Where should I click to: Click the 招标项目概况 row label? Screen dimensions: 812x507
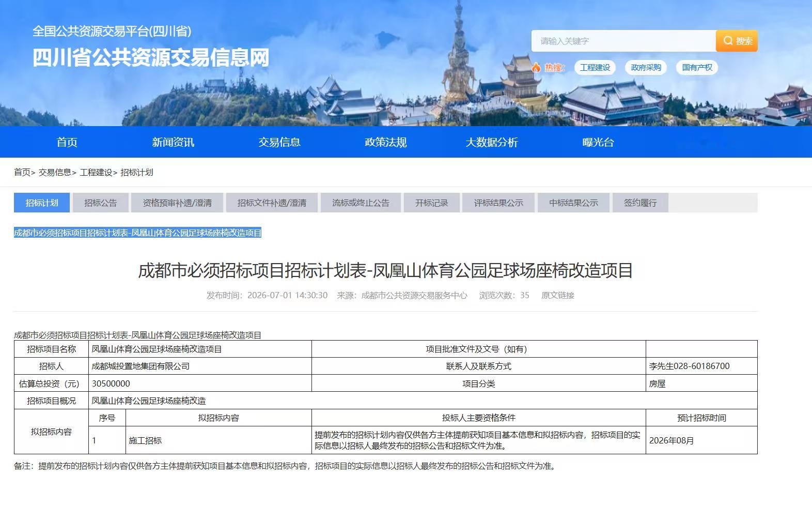click(51, 401)
